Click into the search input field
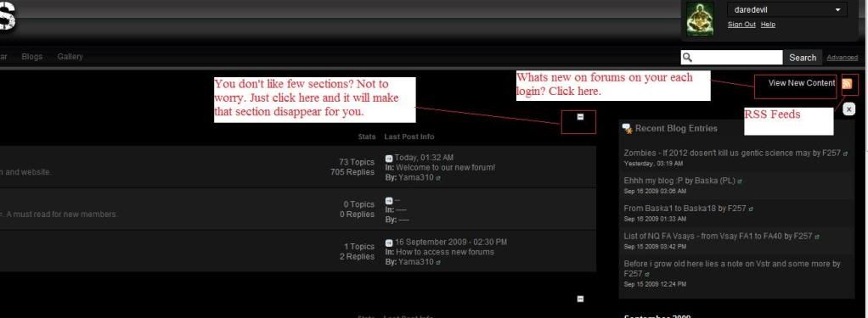The image size is (868, 318). 737,58
